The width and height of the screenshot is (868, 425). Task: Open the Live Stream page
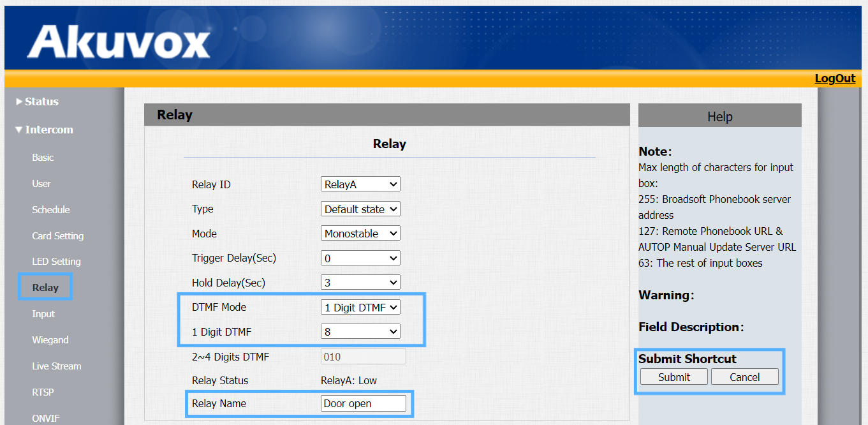point(57,366)
